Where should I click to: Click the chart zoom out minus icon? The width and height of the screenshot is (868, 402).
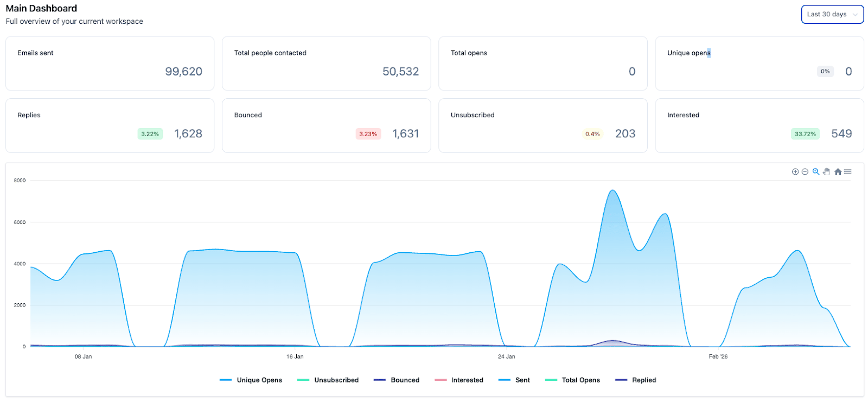pos(805,172)
